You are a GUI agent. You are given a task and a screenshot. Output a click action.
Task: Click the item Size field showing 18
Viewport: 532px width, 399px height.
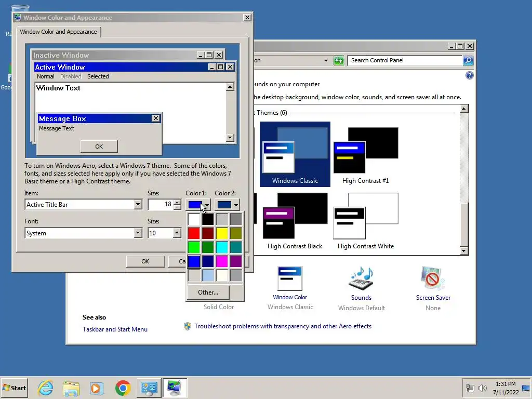[161, 204]
